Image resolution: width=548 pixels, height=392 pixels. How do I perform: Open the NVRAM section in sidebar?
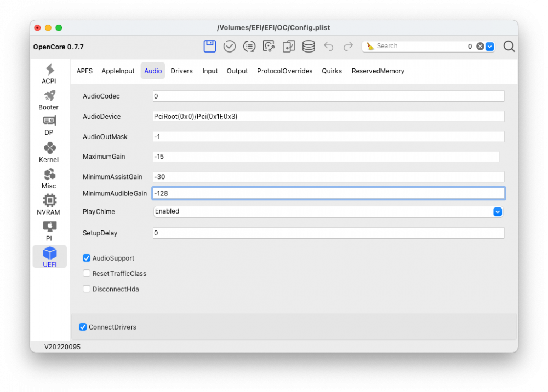pos(49,205)
